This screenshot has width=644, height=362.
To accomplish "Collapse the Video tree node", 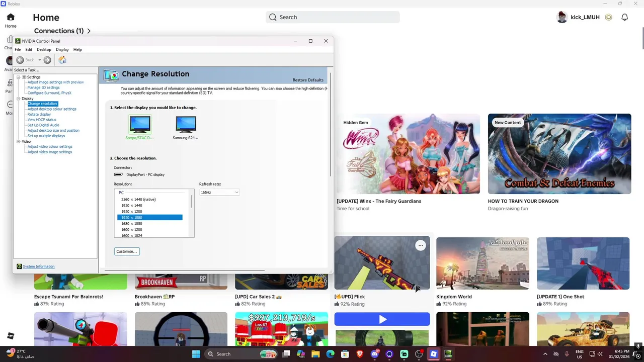I will pyautogui.click(x=18, y=142).
